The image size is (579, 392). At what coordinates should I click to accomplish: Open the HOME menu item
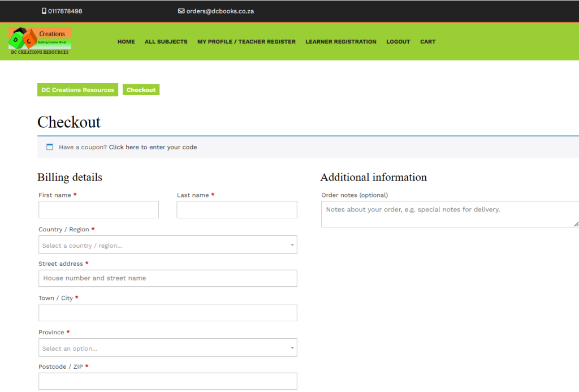pyautogui.click(x=126, y=41)
